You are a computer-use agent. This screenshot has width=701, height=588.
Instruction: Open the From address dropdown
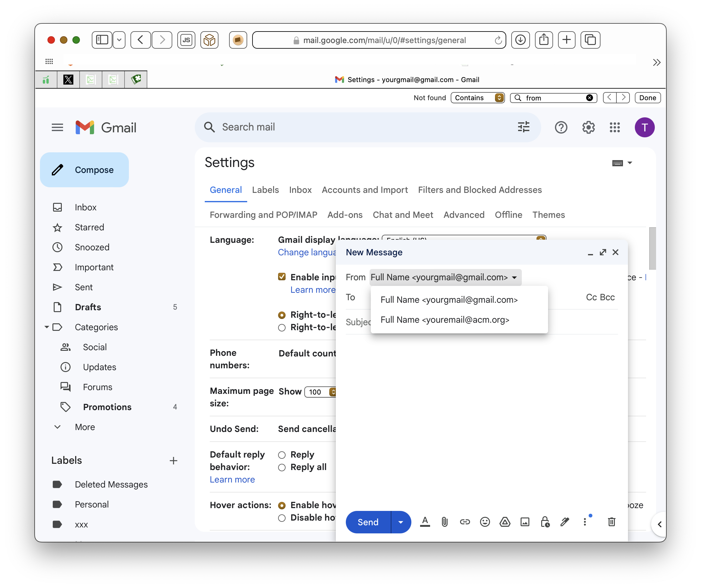pos(445,277)
